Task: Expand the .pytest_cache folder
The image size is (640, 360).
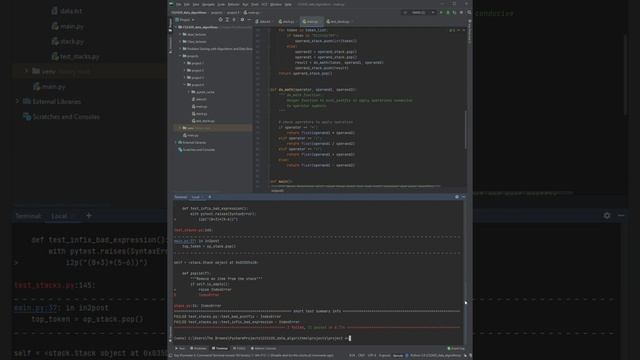Action: point(189,92)
